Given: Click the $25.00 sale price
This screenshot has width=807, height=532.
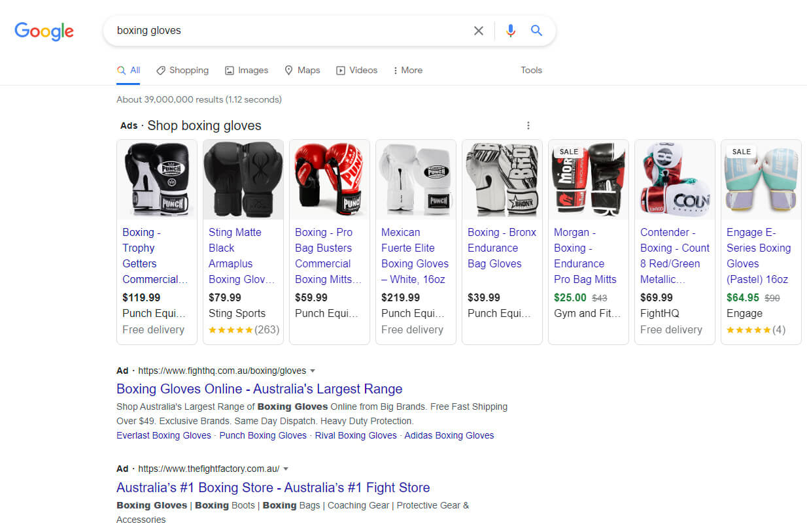Looking at the screenshot, I should point(570,297).
